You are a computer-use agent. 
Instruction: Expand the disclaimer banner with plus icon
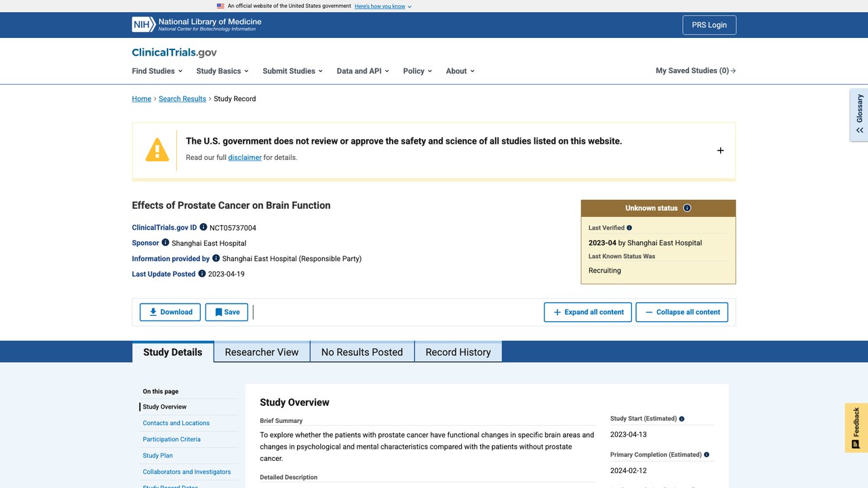click(x=720, y=150)
